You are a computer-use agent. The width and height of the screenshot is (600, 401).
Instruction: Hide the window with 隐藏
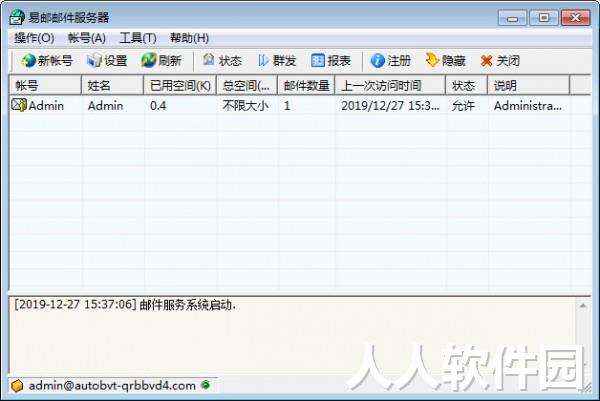pyautogui.click(x=445, y=60)
